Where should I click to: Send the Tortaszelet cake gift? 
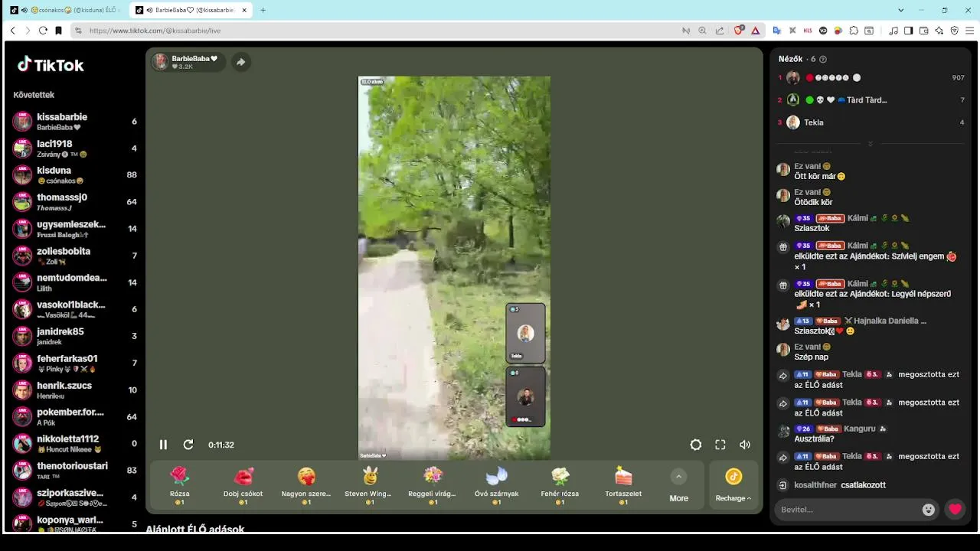pyautogui.click(x=623, y=486)
